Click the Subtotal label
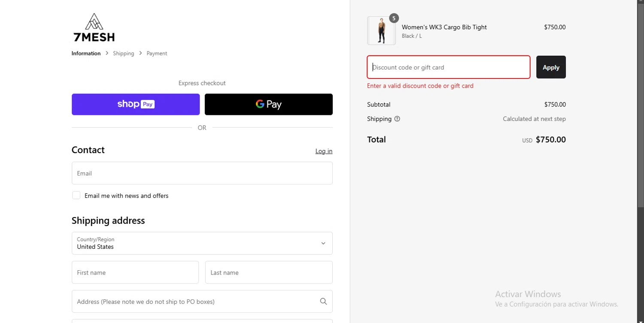The image size is (644, 323). point(379,104)
